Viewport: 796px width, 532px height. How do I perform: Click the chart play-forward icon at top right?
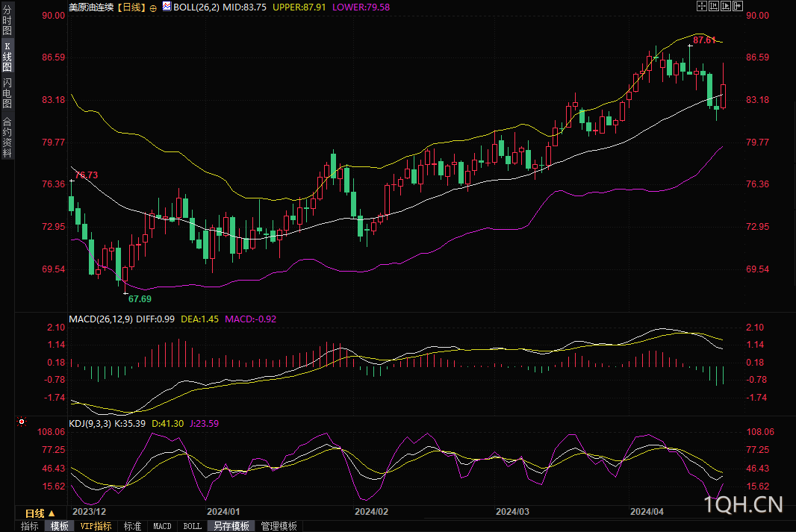(726, 6)
